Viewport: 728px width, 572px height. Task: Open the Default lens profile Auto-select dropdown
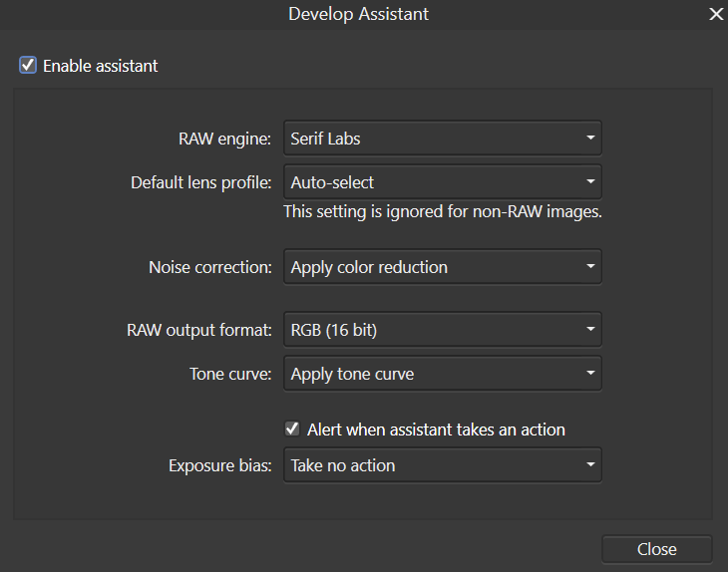[x=443, y=181]
